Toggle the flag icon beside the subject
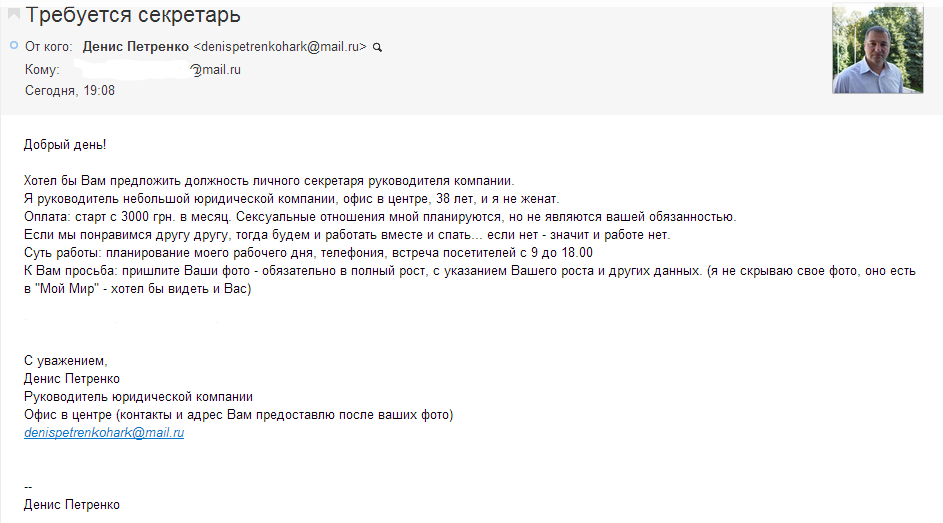Screen dimensions: 943x523 point(14,13)
